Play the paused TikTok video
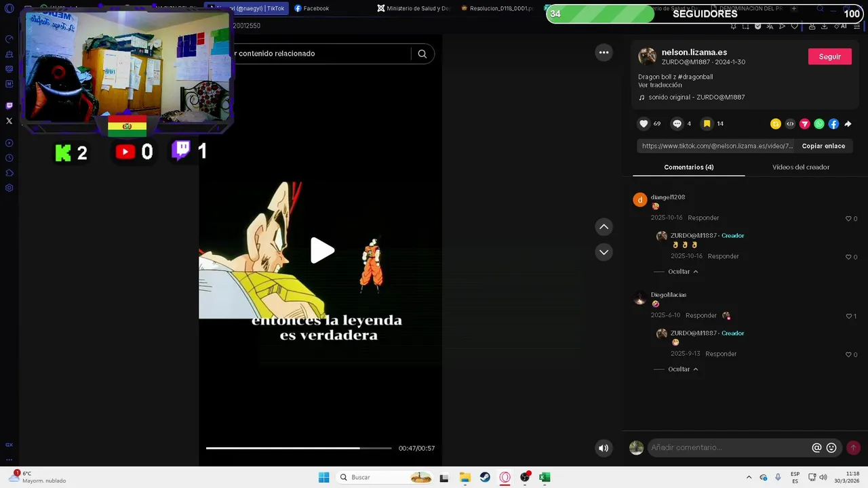 [321, 251]
